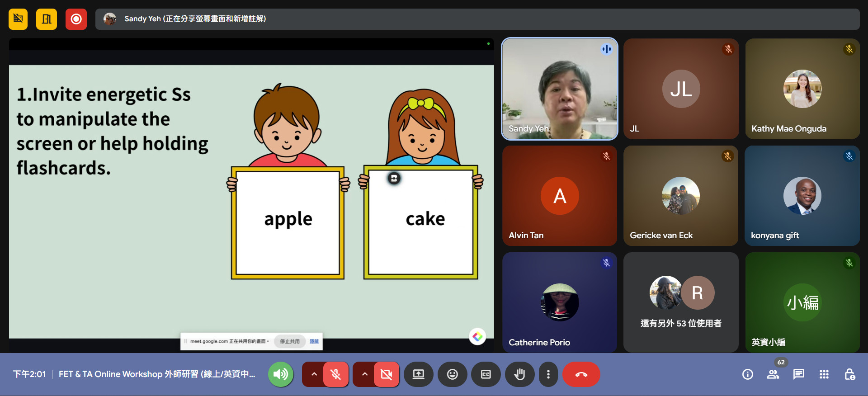The height and width of the screenshot is (396, 868).
Task: Open the in-call chat panel
Action: point(798,374)
